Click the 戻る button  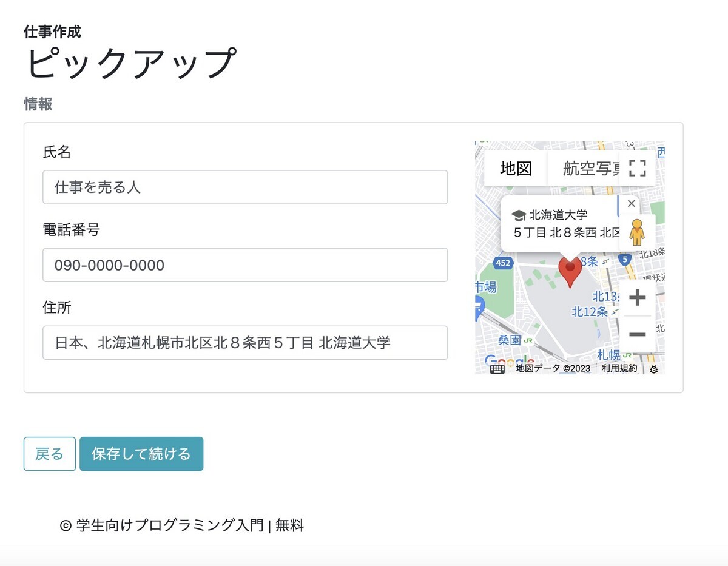pyautogui.click(x=49, y=453)
